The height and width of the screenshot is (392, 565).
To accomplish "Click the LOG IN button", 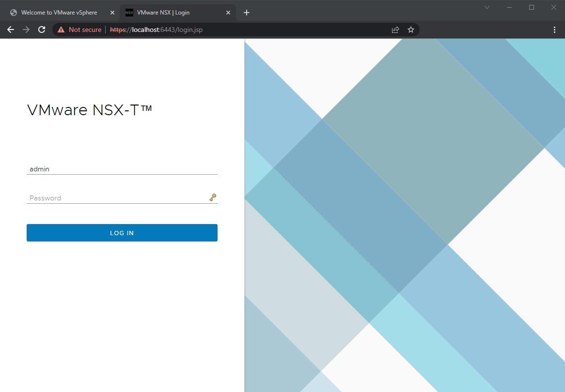I will pyautogui.click(x=122, y=233).
